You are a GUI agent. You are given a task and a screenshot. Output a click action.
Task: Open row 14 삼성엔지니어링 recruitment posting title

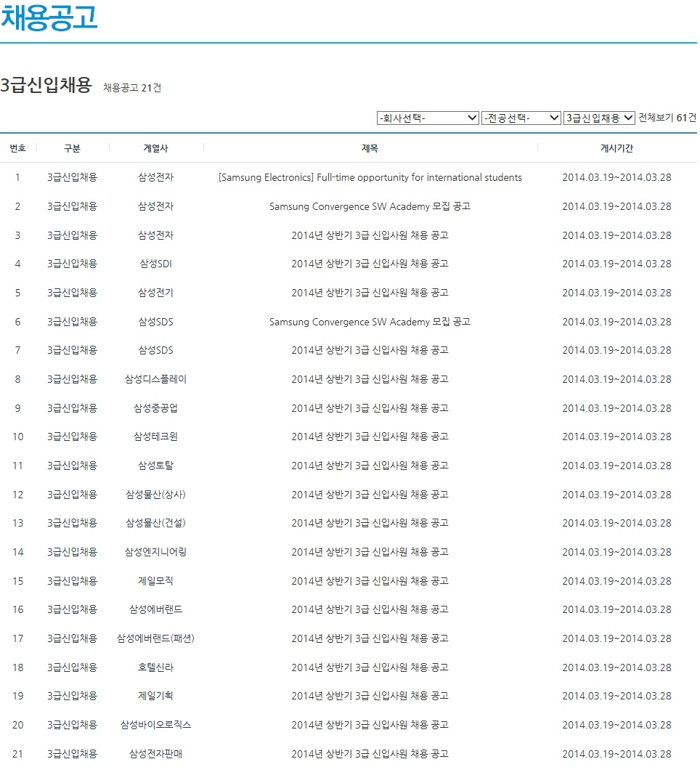tap(370, 552)
